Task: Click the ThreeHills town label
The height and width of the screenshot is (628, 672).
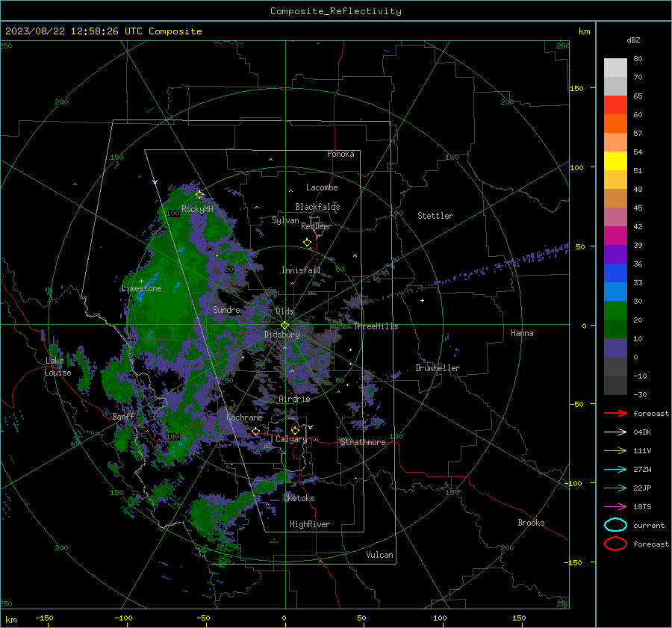Action: pos(376,326)
